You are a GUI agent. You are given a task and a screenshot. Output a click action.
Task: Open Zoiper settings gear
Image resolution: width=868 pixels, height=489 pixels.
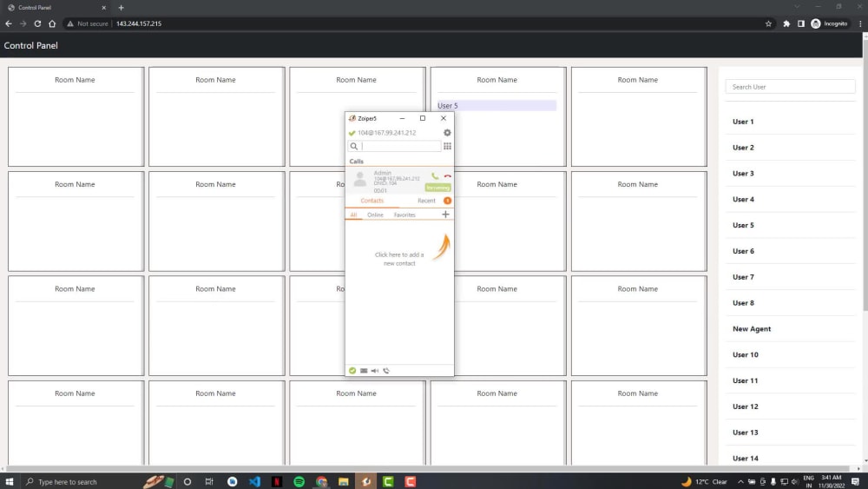coord(447,133)
